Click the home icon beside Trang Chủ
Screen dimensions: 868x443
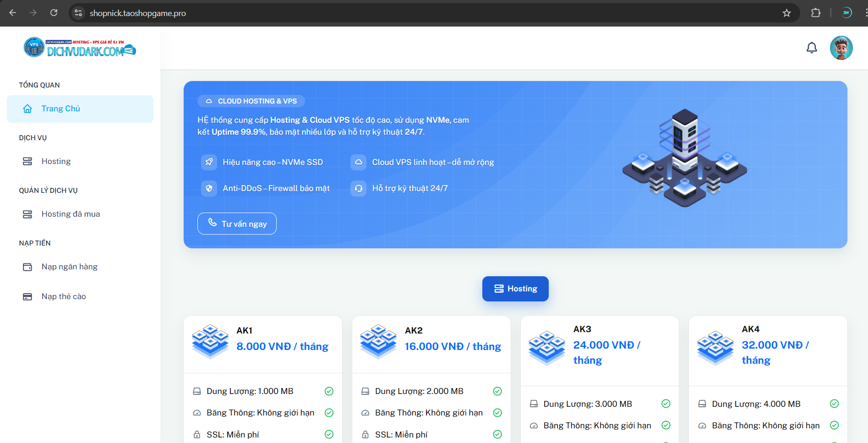pyautogui.click(x=27, y=109)
